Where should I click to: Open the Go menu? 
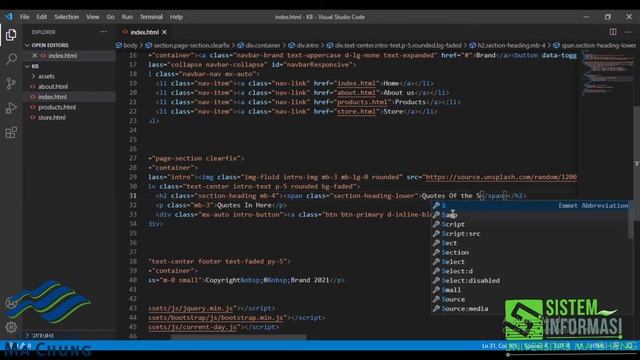pyautogui.click(x=111, y=17)
